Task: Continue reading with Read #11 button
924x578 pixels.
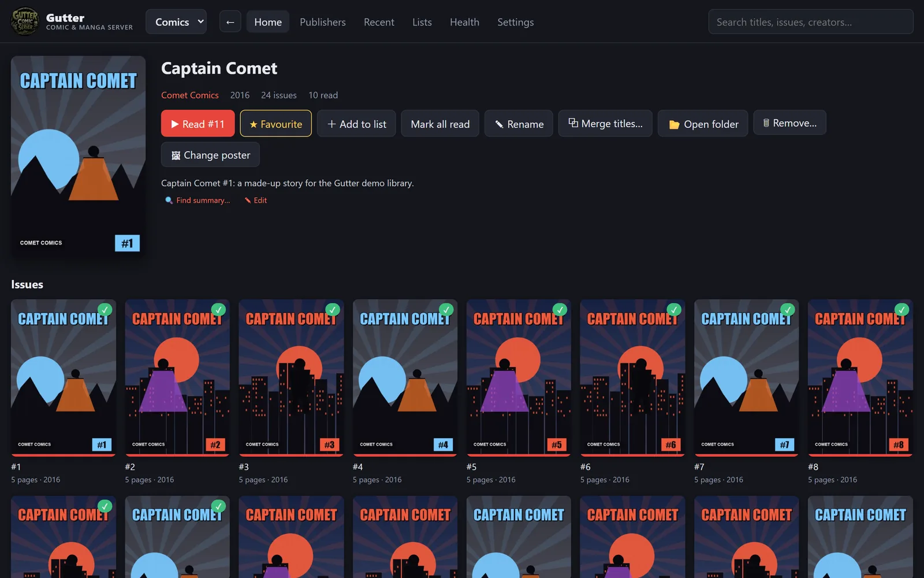Action: point(198,124)
